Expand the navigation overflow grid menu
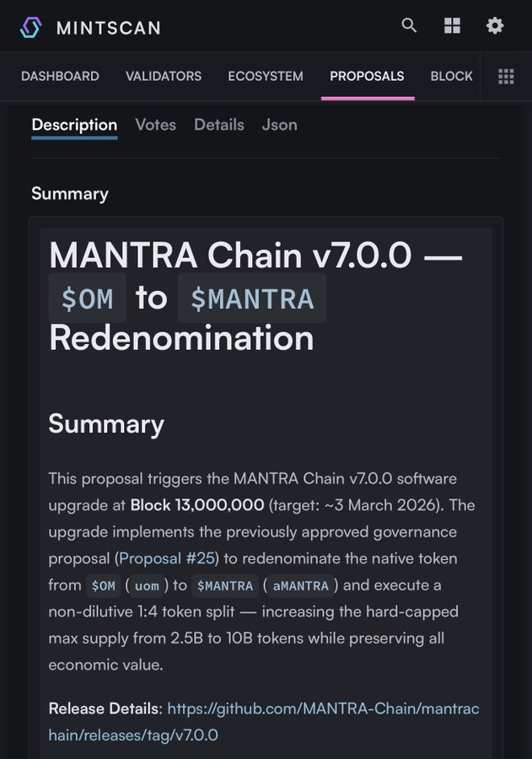Viewport: 532px width, 759px height. pyautogui.click(x=506, y=77)
